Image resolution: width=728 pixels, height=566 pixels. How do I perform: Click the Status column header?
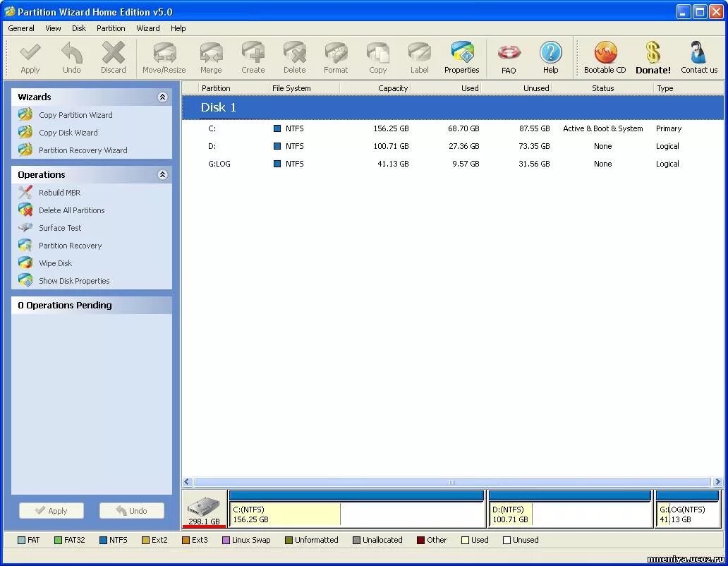(x=602, y=88)
